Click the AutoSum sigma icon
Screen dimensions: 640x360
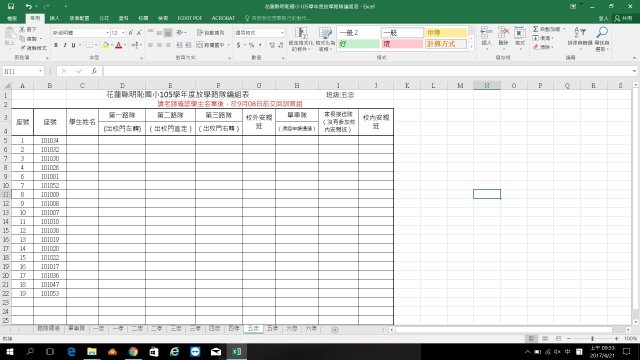[x=535, y=29]
